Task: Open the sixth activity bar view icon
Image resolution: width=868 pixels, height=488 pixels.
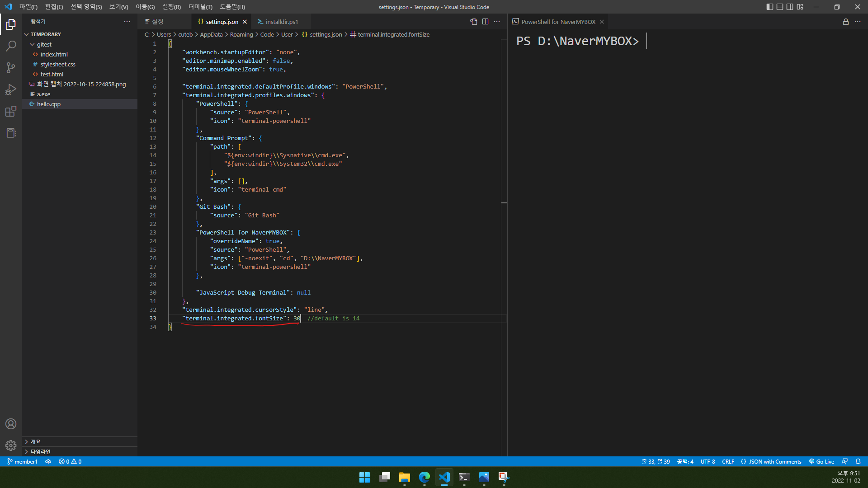Action: click(11, 133)
